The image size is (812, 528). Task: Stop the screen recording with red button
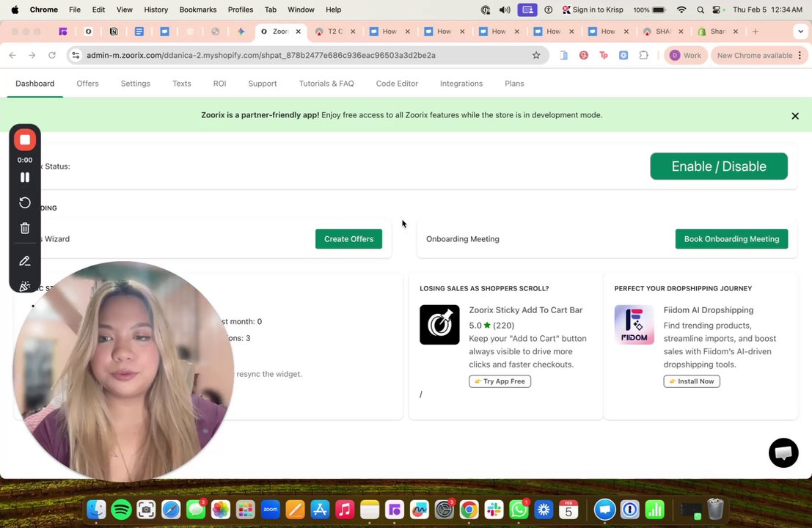pos(25,140)
